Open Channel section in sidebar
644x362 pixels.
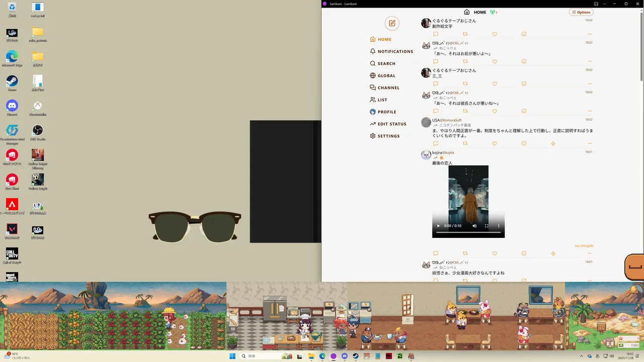tap(388, 87)
